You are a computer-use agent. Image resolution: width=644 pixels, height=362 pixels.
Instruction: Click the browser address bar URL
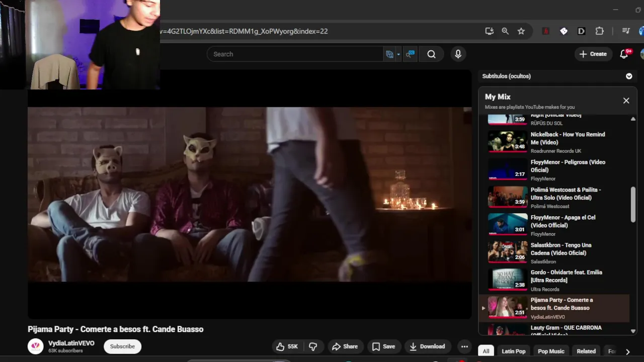pyautogui.click(x=244, y=31)
